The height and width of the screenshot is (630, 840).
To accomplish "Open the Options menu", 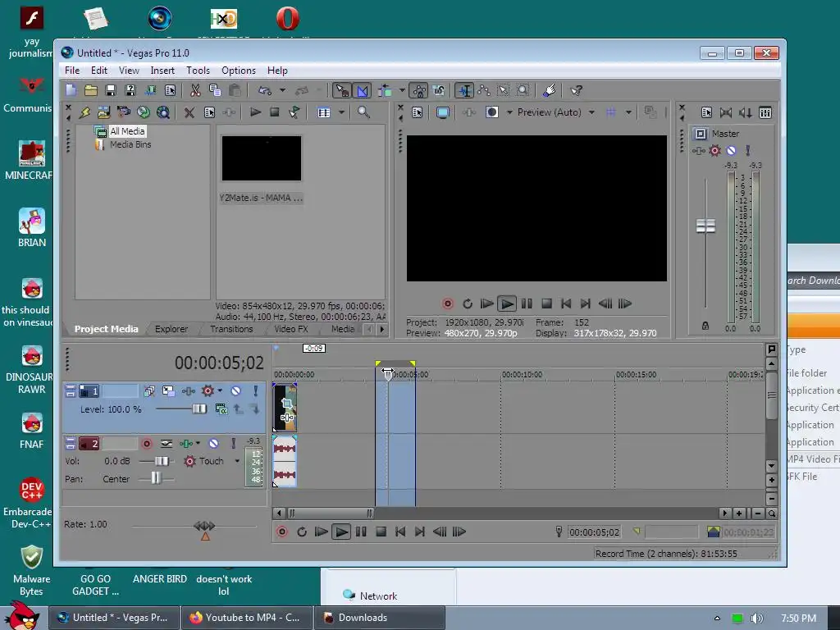I will point(239,71).
